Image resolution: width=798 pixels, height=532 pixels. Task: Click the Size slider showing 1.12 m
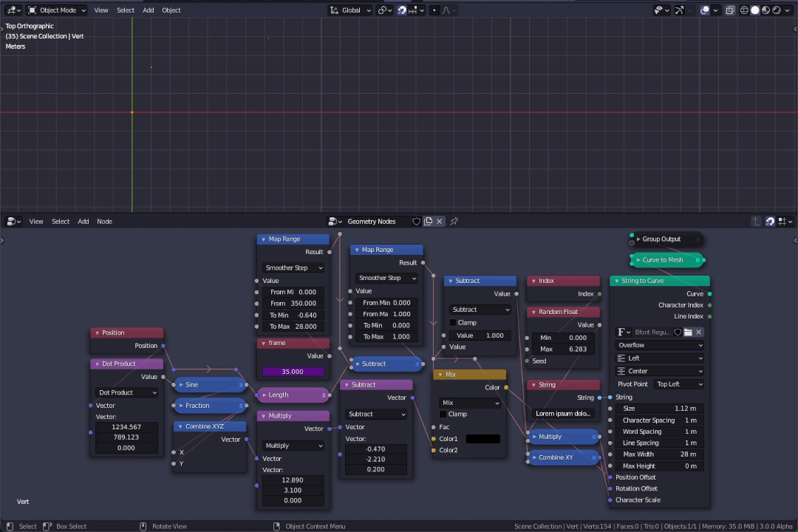660,409
